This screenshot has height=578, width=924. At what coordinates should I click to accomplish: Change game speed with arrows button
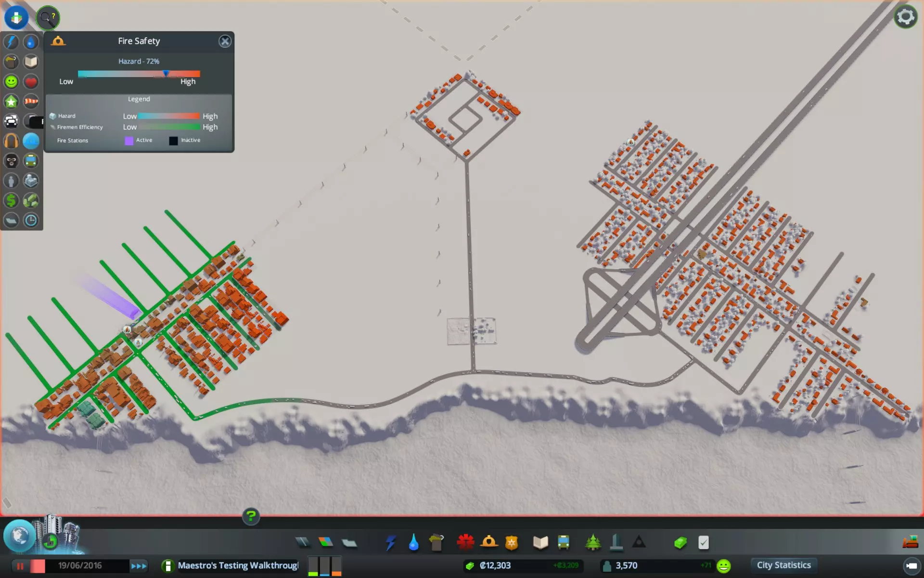pyautogui.click(x=139, y=566)
